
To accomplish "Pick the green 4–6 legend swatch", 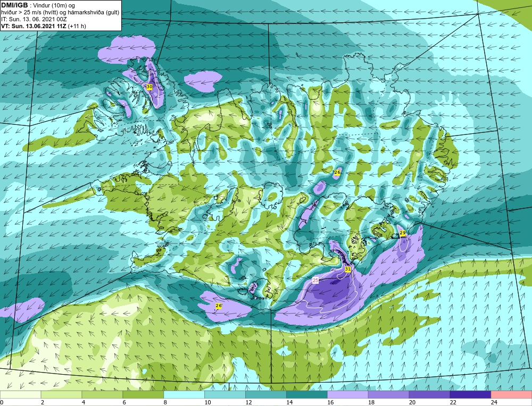I will [x=102, y=394].
